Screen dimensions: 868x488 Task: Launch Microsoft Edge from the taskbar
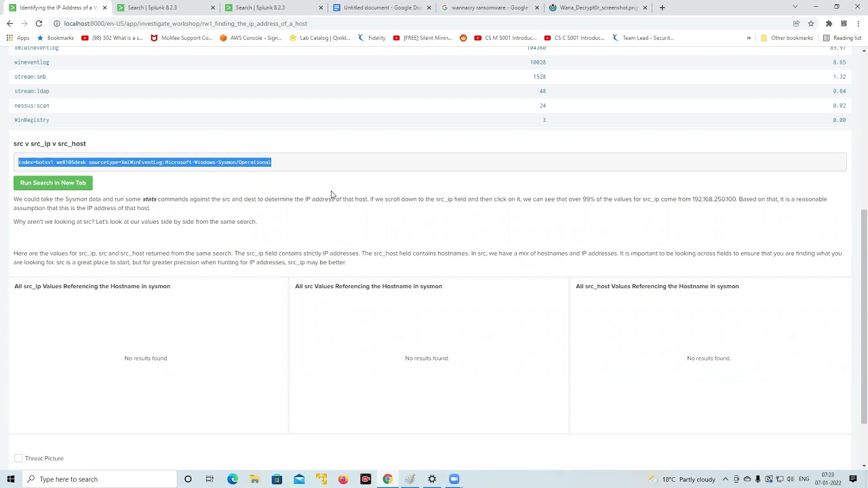coord(233,479)
